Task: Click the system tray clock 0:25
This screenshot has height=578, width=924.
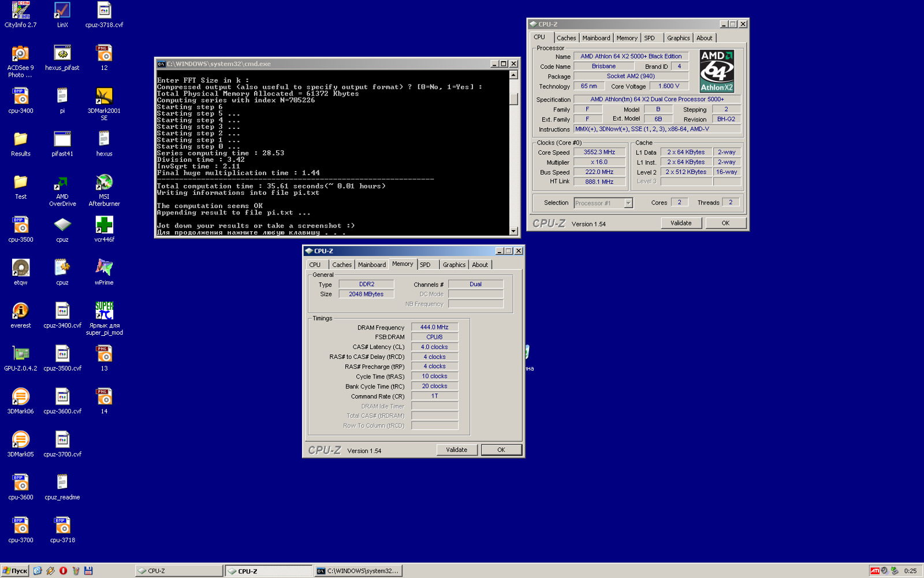Action: [x=910, y=570]
